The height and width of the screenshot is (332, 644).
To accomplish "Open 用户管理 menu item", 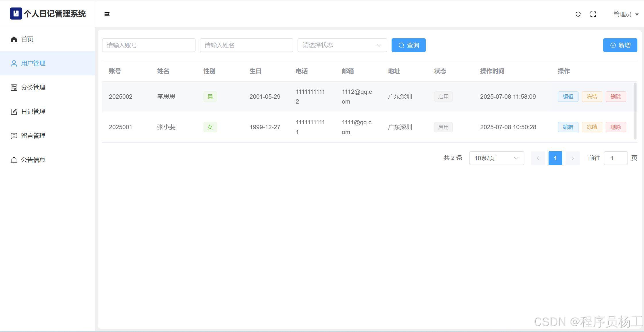I will click(33, 63).
